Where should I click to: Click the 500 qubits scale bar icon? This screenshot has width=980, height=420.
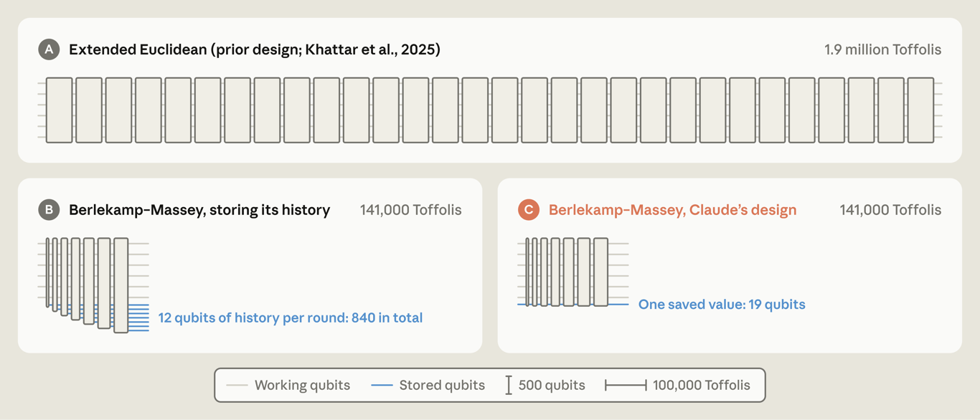(x=509, y=385)
